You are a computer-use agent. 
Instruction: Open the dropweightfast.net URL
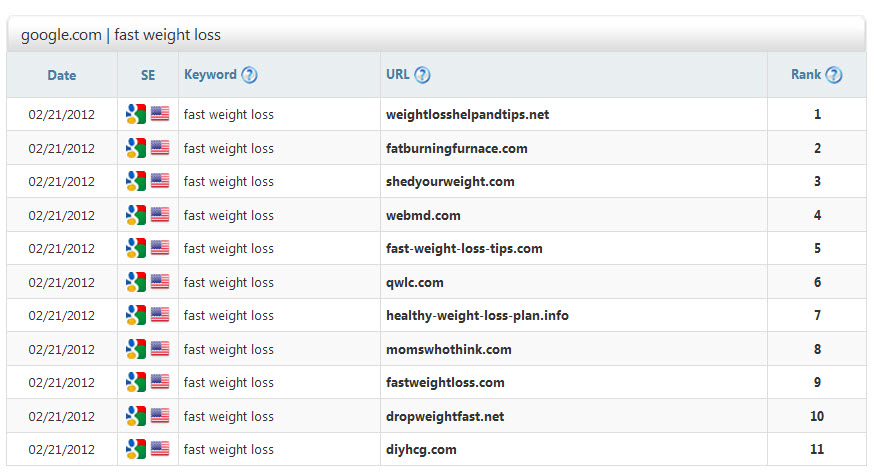tap(445, 416)
